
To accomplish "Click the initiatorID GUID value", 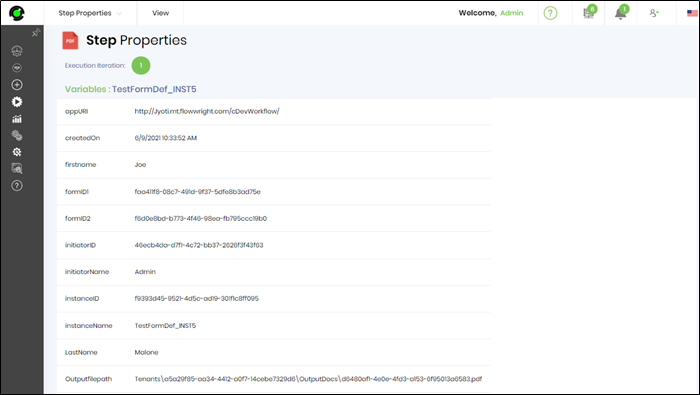I will click(x=199, y=245).
